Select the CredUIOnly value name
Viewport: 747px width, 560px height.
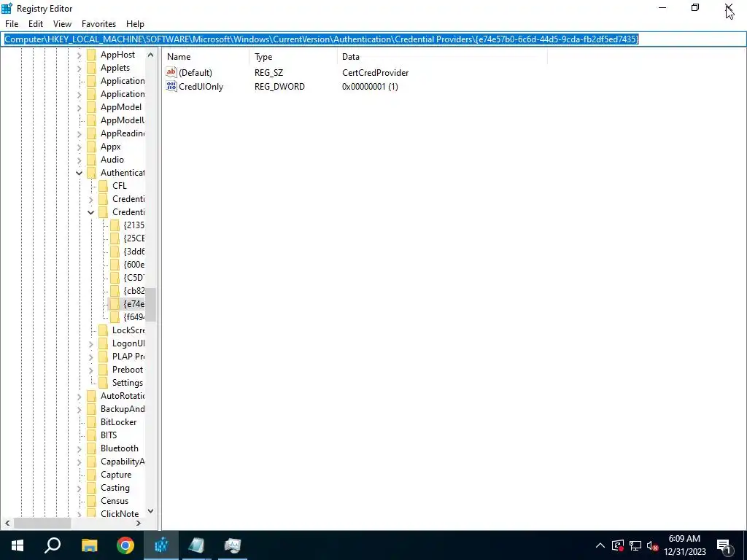(201, 87)
